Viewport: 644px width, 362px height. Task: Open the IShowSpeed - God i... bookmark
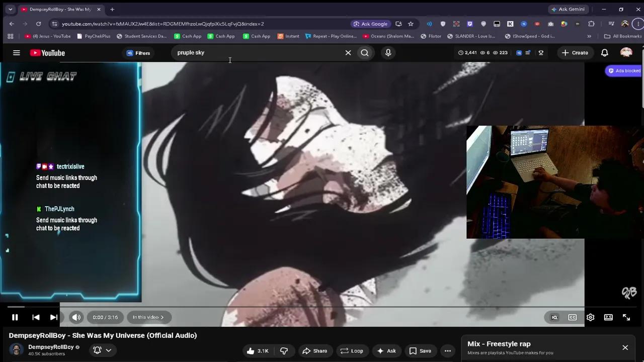coord(530,36)
